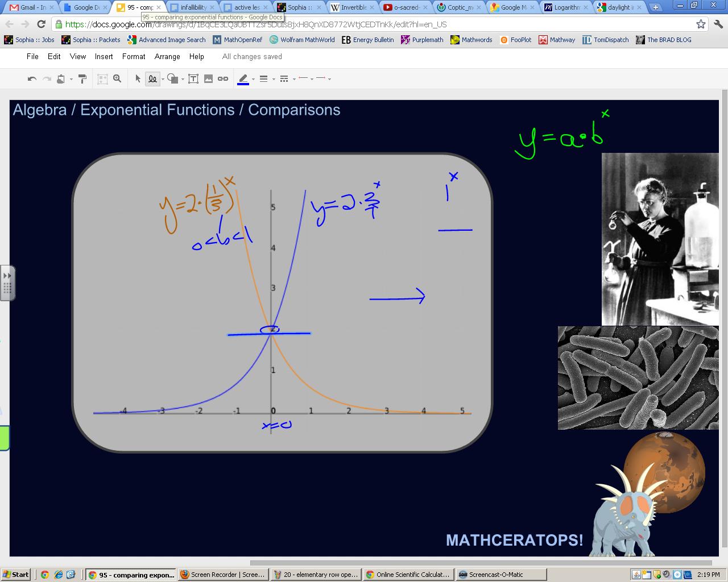Undo the last drawing change
This screenshot has height=582, width=728.
click(32, 79)
